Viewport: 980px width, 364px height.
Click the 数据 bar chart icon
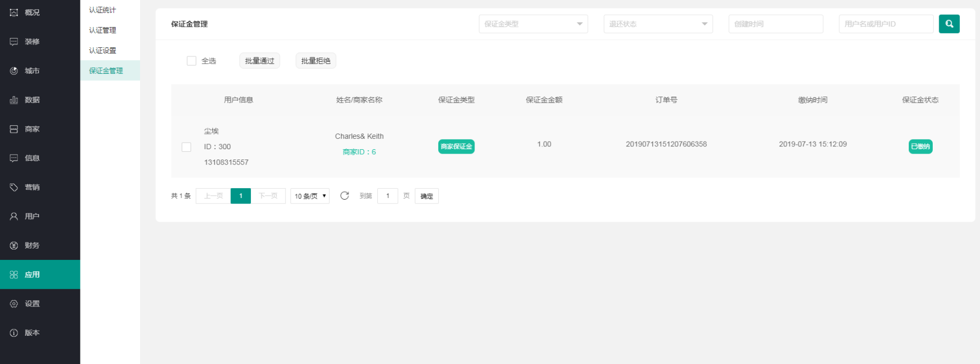pyautogui.click(x=14, y=100)
